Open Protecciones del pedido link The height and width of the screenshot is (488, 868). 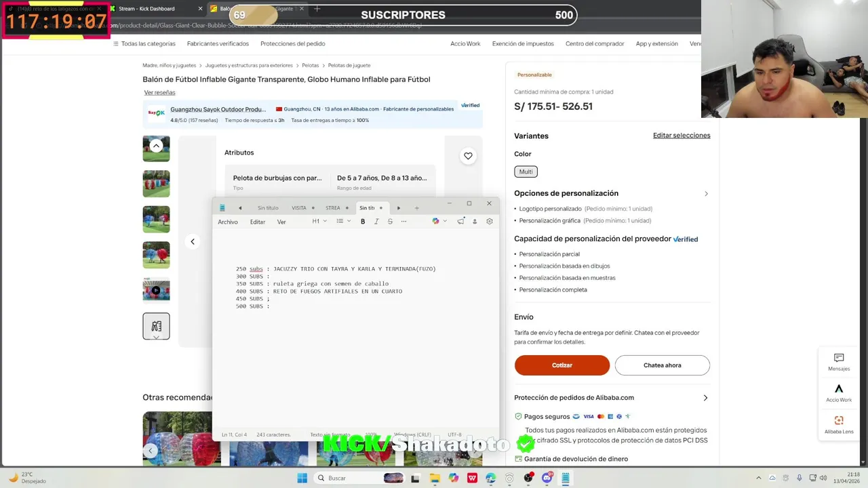pyautogui.click(x=293, y=43)
